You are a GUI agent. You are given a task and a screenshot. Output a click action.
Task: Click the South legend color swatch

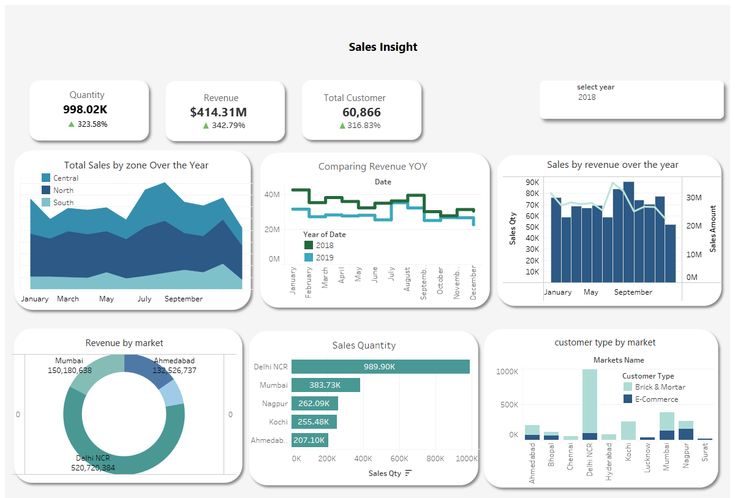46,202
